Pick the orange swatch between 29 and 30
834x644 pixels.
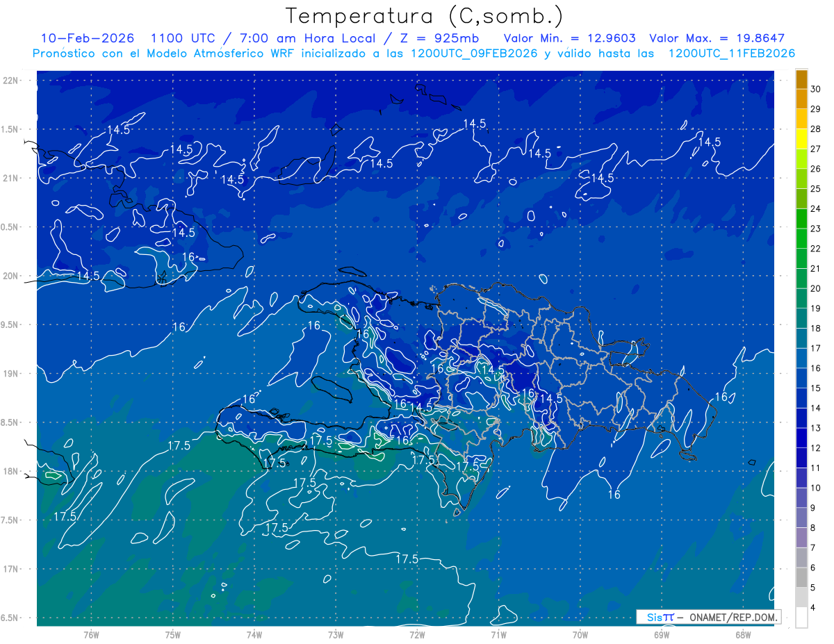tap(801, 99)
